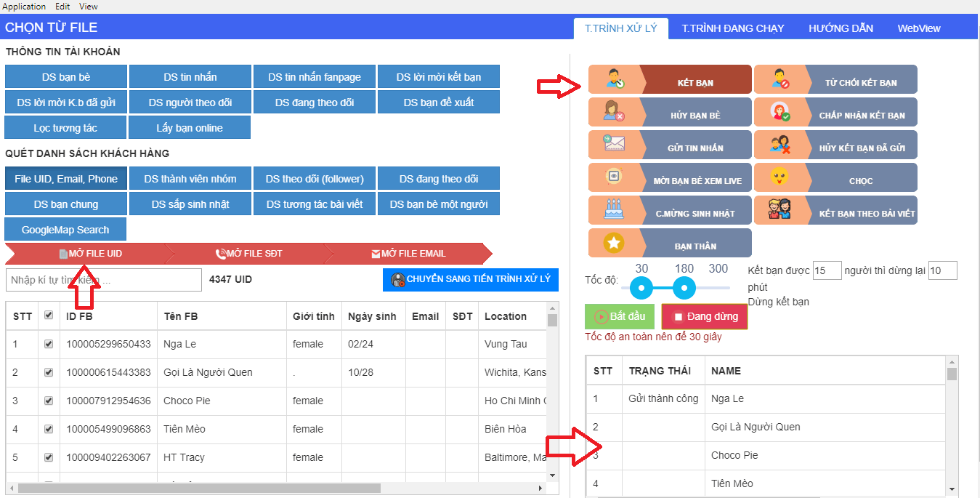This screenshot has height=498, width=980.
Task: Switch to T.TRÌNH ĐANG CHẠY tab
Action: pyautogui.click(x=732, y=28)
